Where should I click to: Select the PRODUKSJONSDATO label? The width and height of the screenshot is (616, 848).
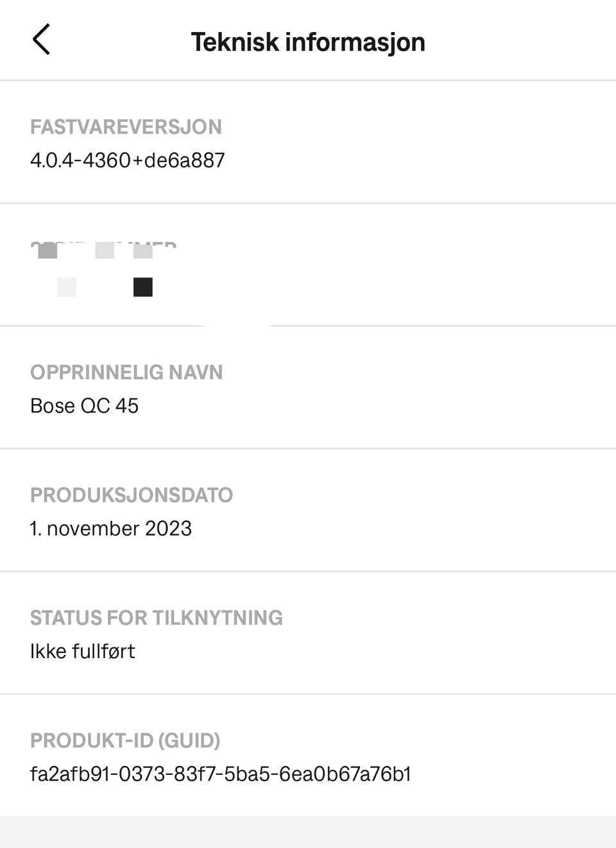coord(132,495)
